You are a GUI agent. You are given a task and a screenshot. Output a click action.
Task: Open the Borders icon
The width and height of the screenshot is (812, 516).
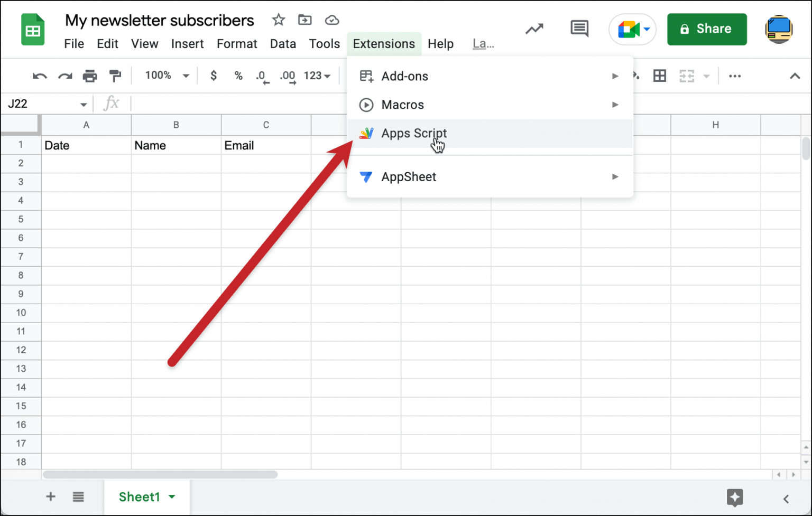click(659, 76)
